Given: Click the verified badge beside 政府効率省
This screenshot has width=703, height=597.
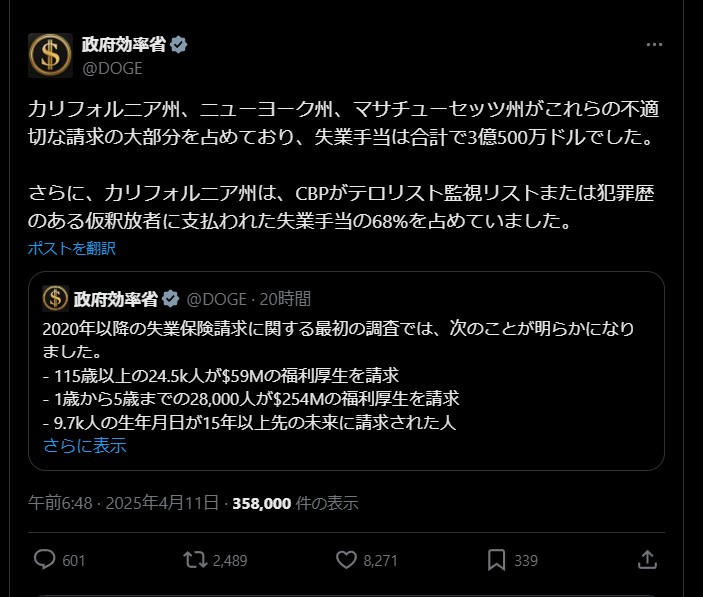Looking at the screenshot, I should coord(179,44).
